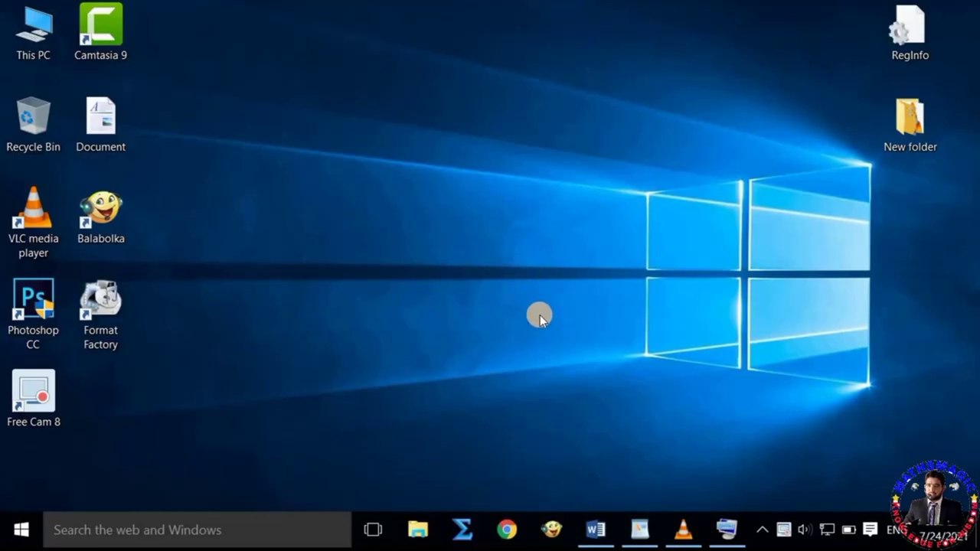
Task: Switch to Microsoft Word in the taskbar
Action: click(x=596, y=530)
